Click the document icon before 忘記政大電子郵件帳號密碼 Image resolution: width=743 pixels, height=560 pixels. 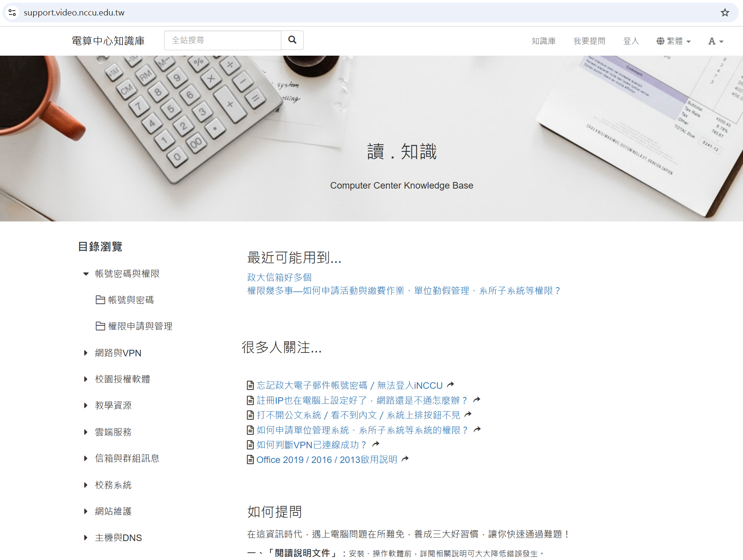(x=250, y=385)
